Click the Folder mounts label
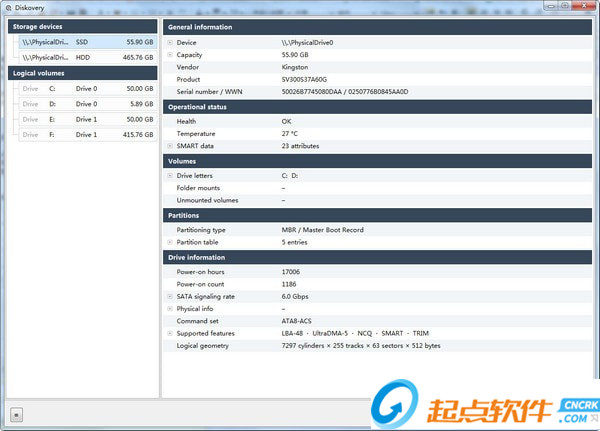 pyautogui.click(x=198, y=188)
